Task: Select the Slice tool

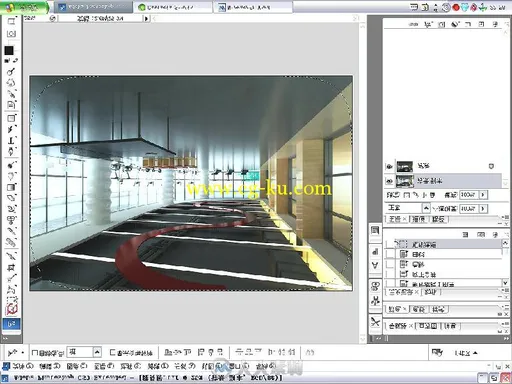Action: pos(11,256)
